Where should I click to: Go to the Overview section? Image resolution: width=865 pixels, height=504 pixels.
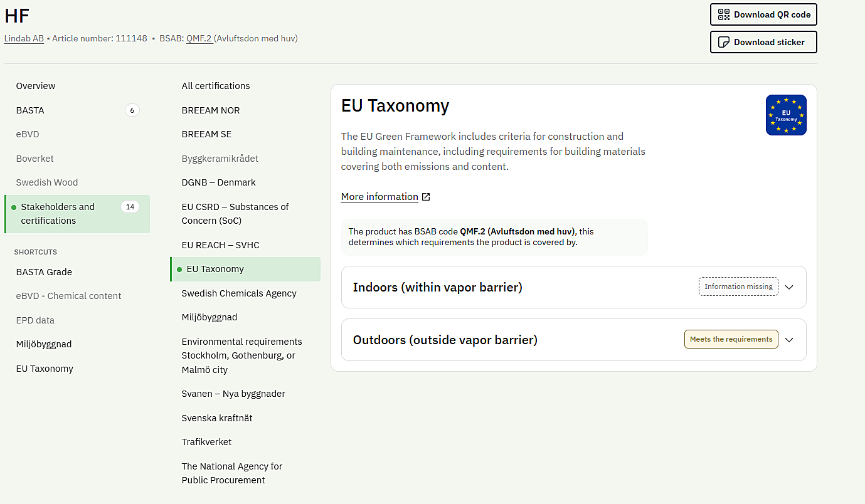[x=36, y=86]
